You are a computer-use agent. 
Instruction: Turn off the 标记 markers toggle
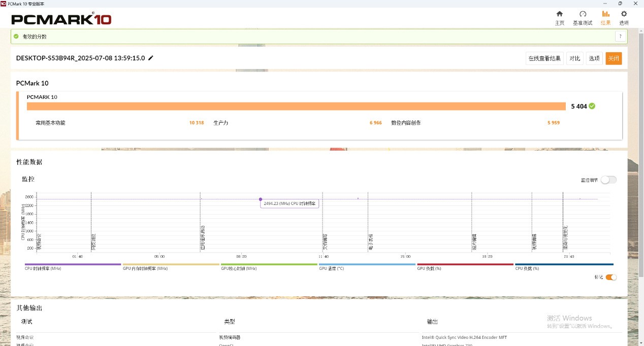pyautogui.click(x=611, y=277)
